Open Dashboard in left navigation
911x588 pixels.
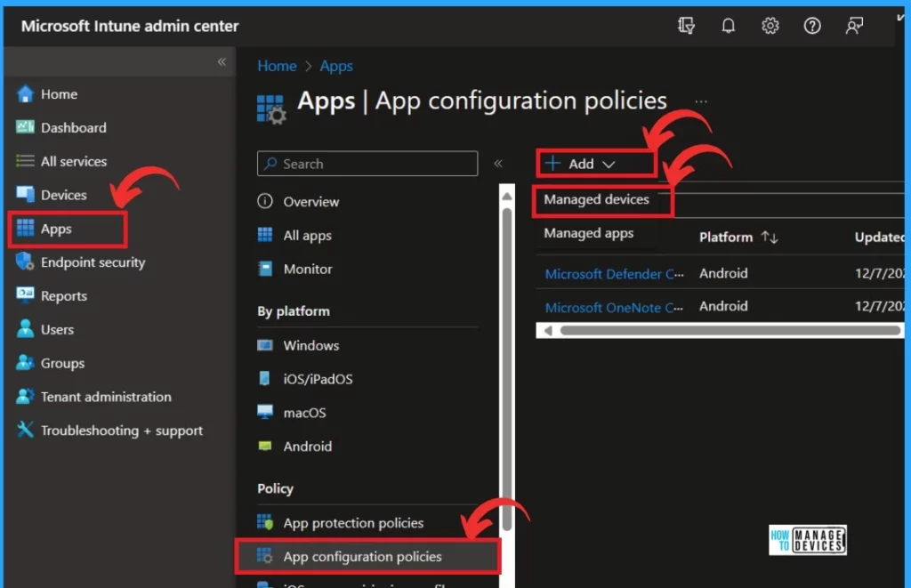[73, 128]
